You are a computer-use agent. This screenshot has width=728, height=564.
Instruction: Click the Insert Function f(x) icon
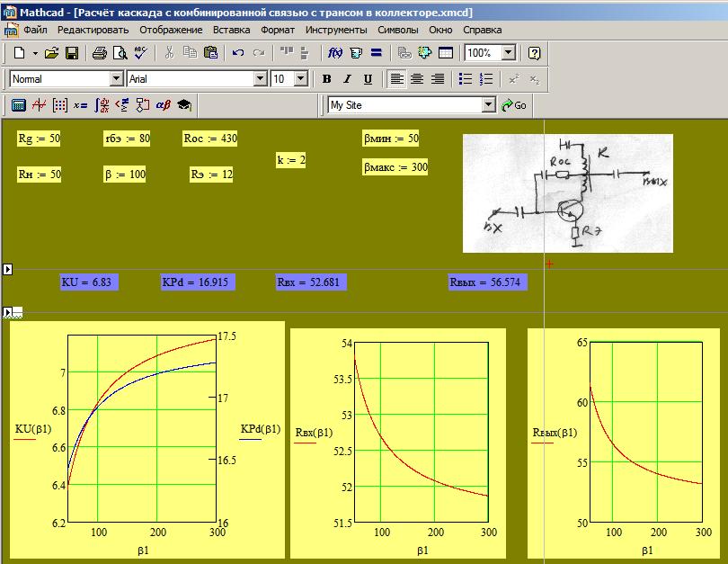coord(335,53)
